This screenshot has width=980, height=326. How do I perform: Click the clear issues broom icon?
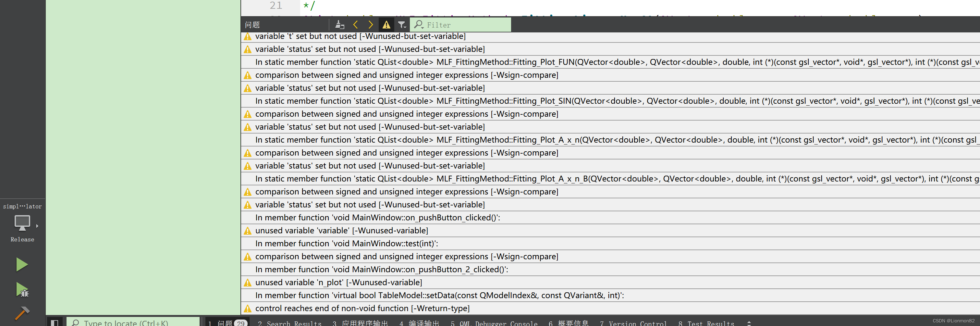340,25
